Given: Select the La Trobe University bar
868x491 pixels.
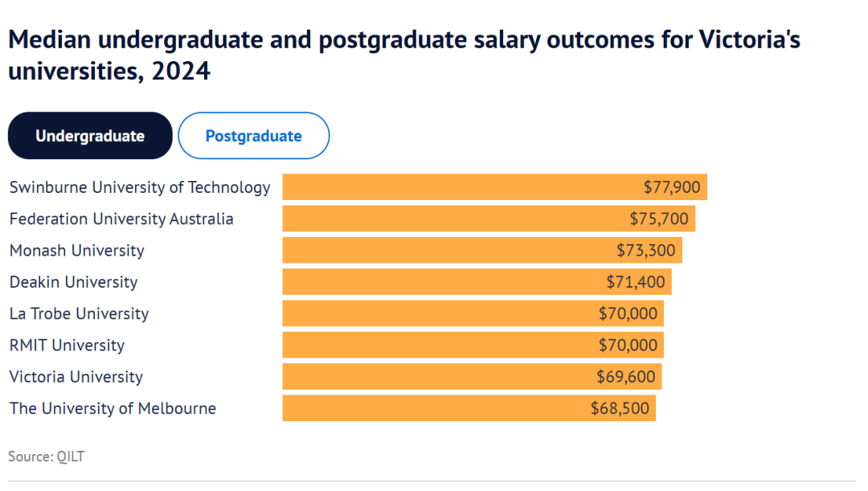Looking at the screenshot, I should coord(434,313).
